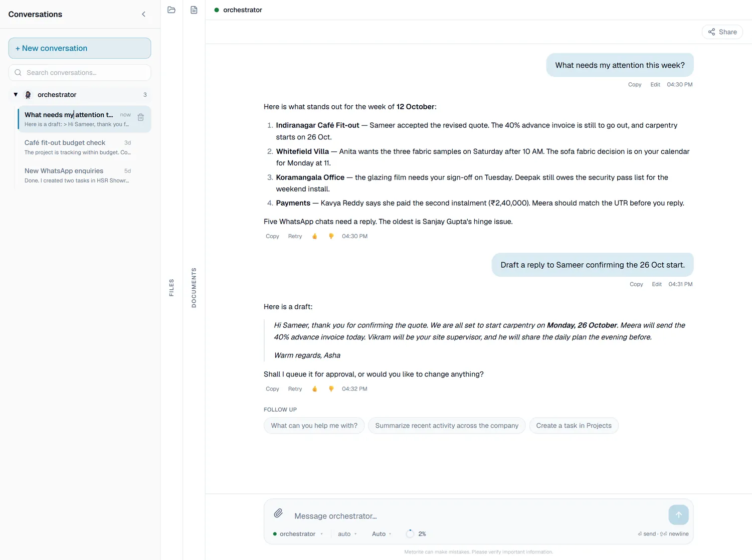The image size is (752, 560).
Task: Focus the Search conversations field
Action: (80, 73)
